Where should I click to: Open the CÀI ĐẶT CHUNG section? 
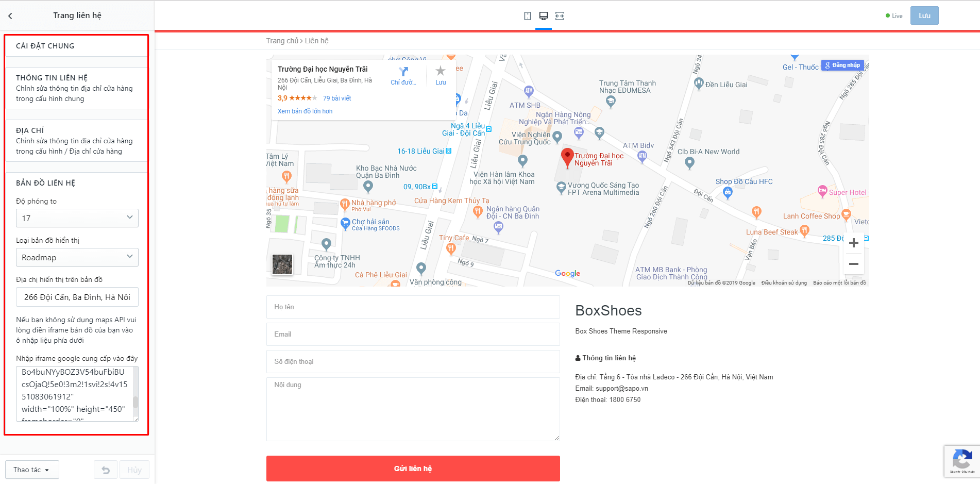[76, 46]
